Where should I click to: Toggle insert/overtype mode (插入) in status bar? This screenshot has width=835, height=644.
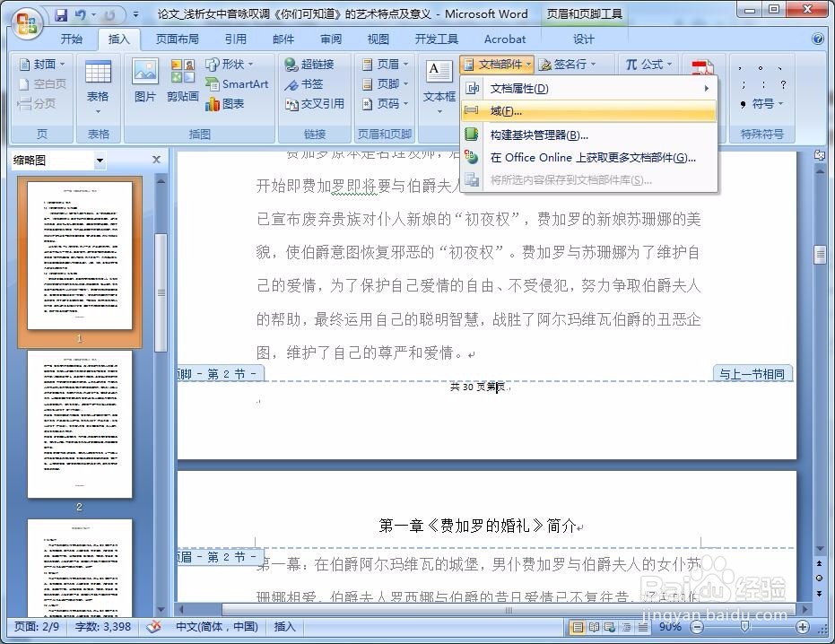284,626
